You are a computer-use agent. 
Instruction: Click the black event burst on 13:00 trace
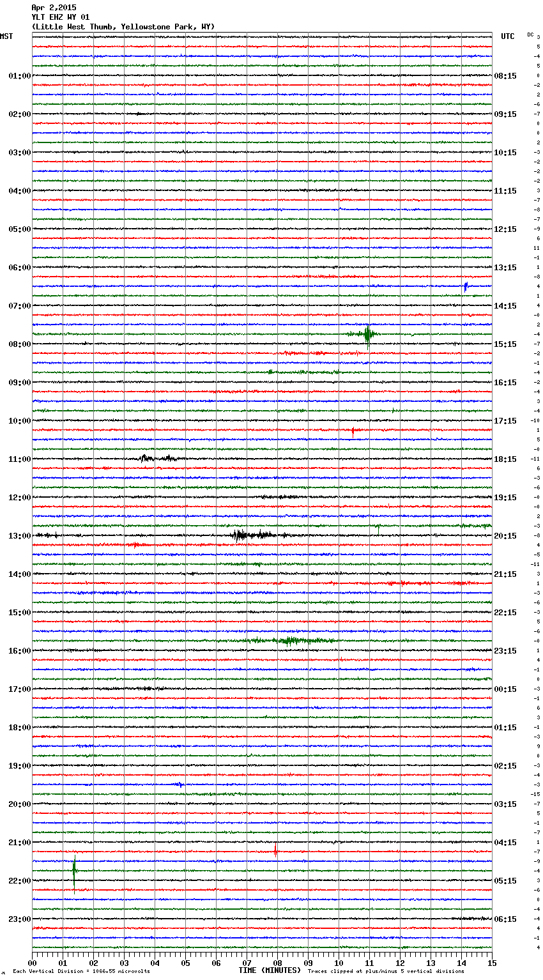tap(252, 535)
